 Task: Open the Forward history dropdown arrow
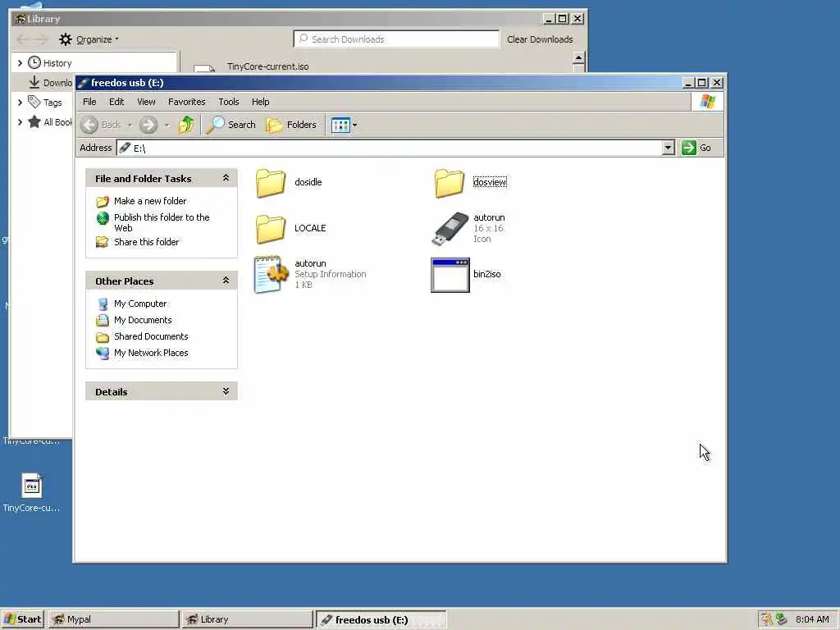pyautogui.click(x=167, y=125)
